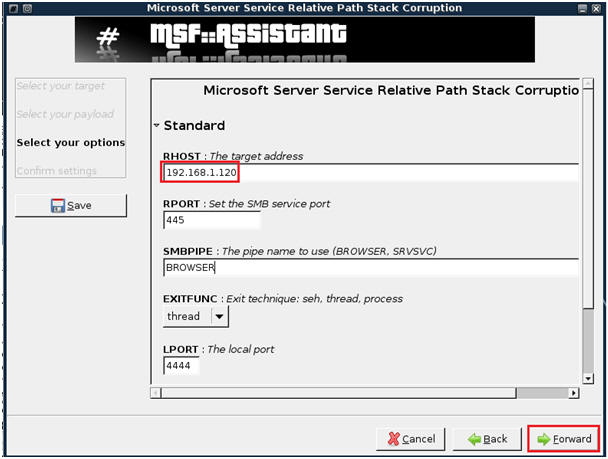Edit the LPORT field with 4444
Viewport: 608px width, 459px height.
(181, 366)
